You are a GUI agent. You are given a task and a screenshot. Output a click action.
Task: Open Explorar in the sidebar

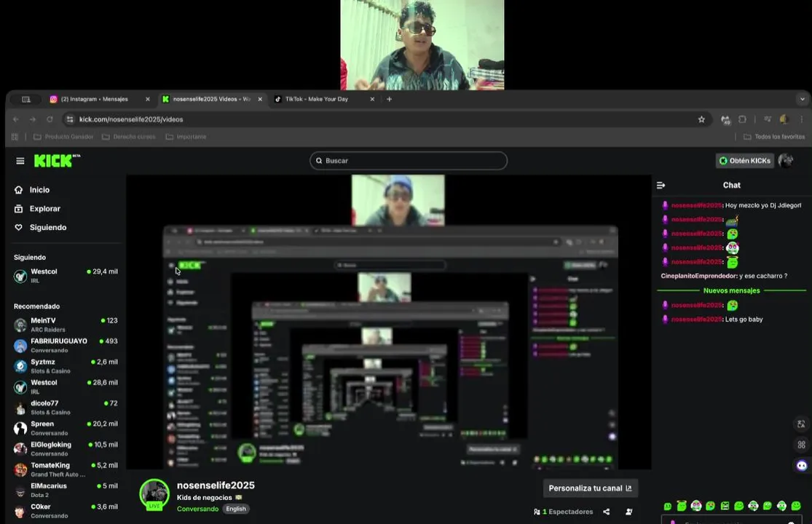37,208
